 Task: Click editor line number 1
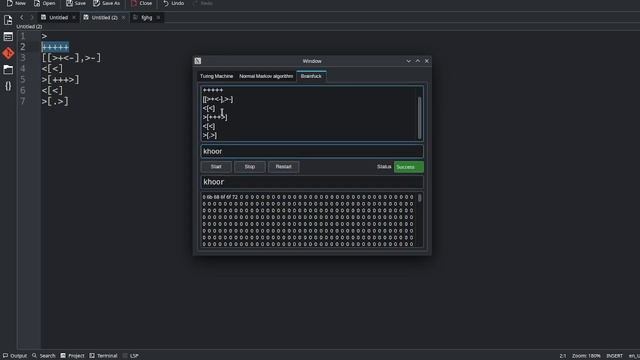tap(23, 36)
